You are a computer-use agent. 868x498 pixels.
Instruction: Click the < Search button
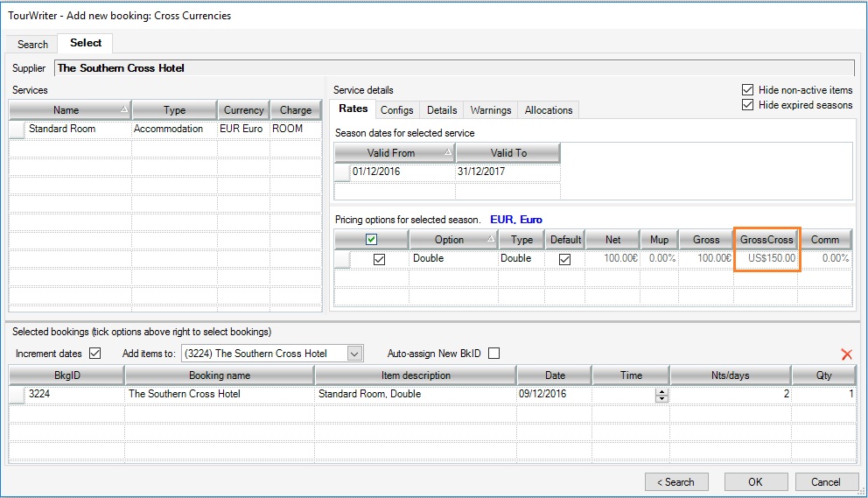(676, 481)
